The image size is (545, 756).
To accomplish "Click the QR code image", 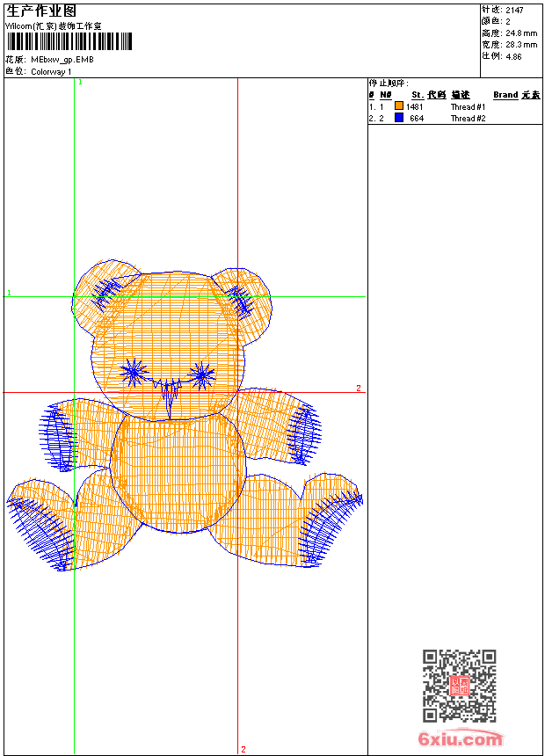I will [459, 686].
